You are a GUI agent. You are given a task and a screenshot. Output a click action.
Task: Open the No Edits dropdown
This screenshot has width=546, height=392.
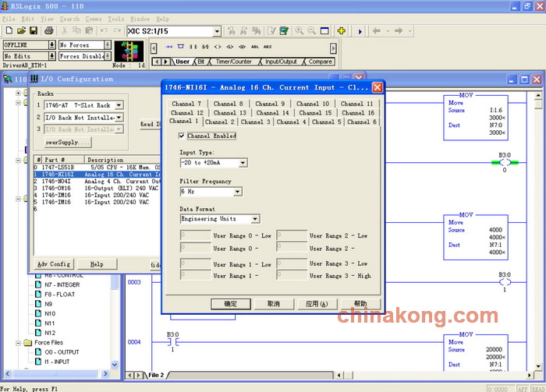(52, 56)
